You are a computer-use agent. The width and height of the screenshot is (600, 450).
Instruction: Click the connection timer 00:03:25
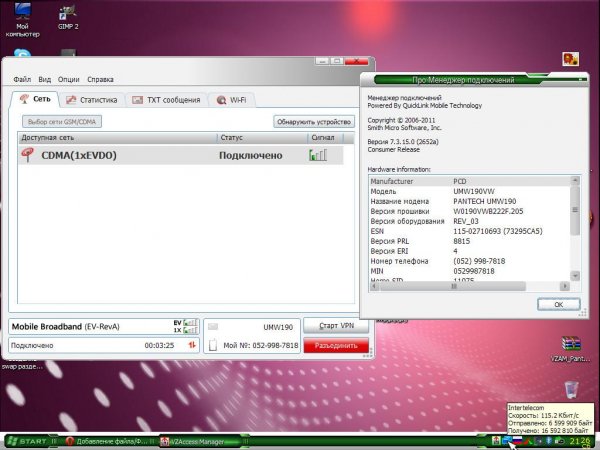click(159, 345)
